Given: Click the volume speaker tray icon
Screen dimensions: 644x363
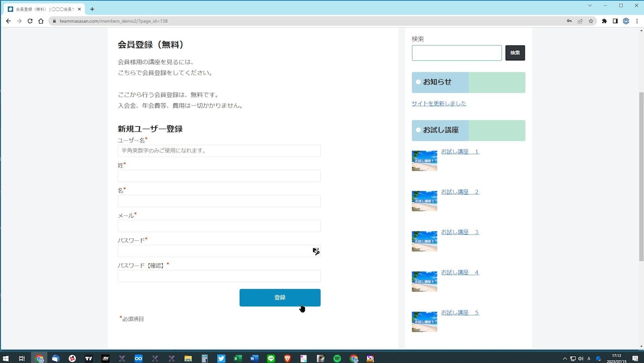Looking at the screenshot, I should coord(581,359).
